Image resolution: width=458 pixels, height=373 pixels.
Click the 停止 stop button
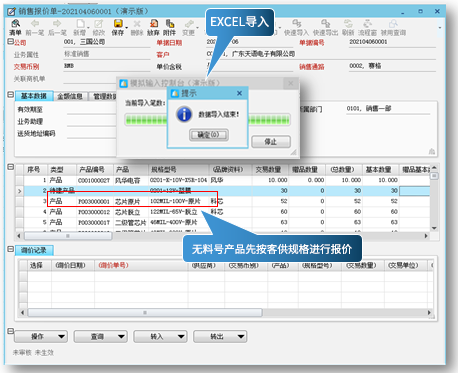click(271, 142)
